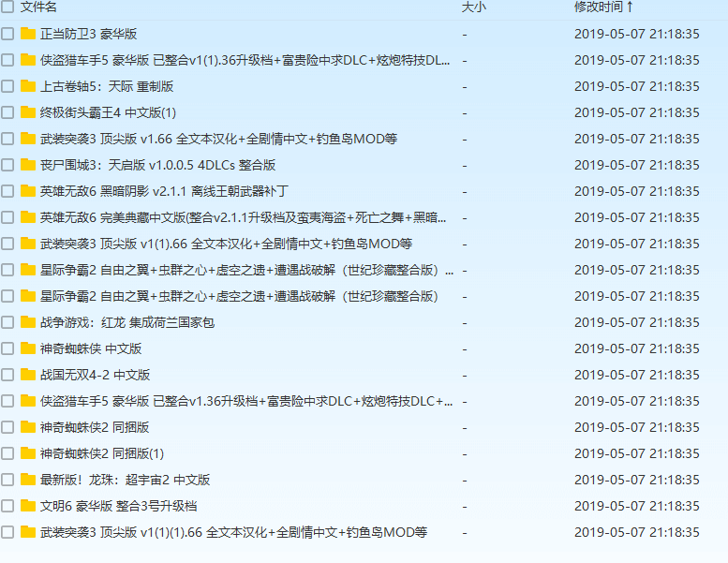Sort by 修改时间 using its arrow
This screenshot has width=728, height=563.
point(630,7)
